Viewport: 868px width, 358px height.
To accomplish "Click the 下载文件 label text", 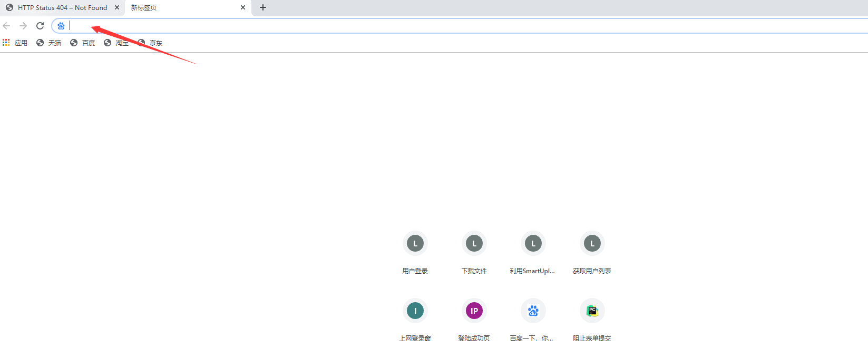I will point(474,271).
